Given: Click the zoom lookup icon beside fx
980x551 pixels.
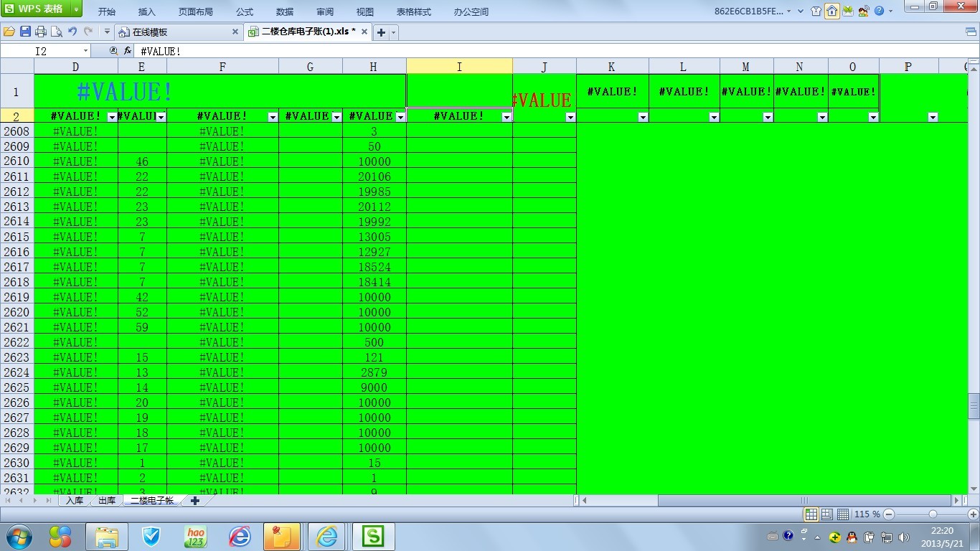Looking at the screenshot, I should click(113, 51).
